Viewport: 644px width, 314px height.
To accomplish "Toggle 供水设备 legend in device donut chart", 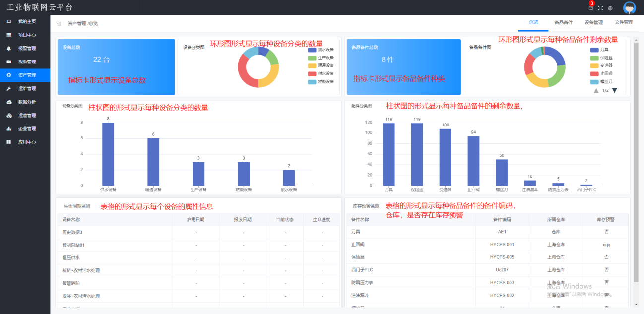I will 321,73.
